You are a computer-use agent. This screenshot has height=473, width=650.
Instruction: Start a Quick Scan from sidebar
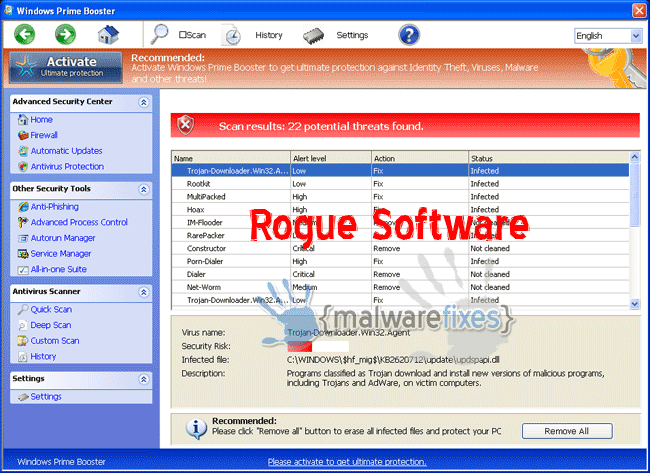[x=51, y=310]
